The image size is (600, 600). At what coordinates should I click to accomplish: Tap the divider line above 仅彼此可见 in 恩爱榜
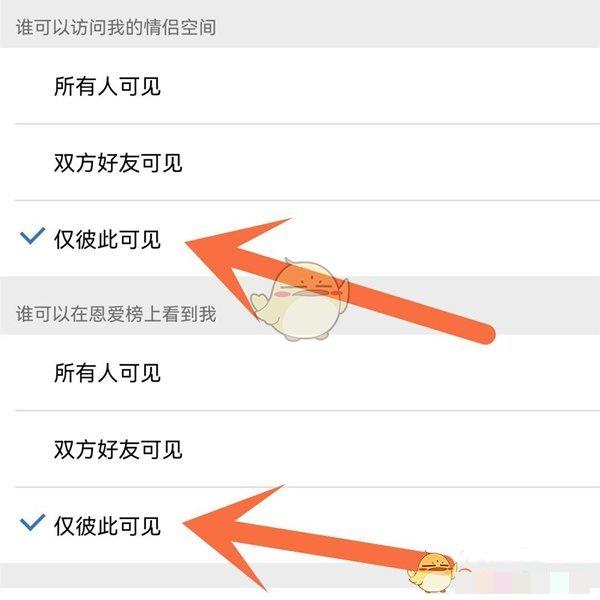click(x=307, y=487)
